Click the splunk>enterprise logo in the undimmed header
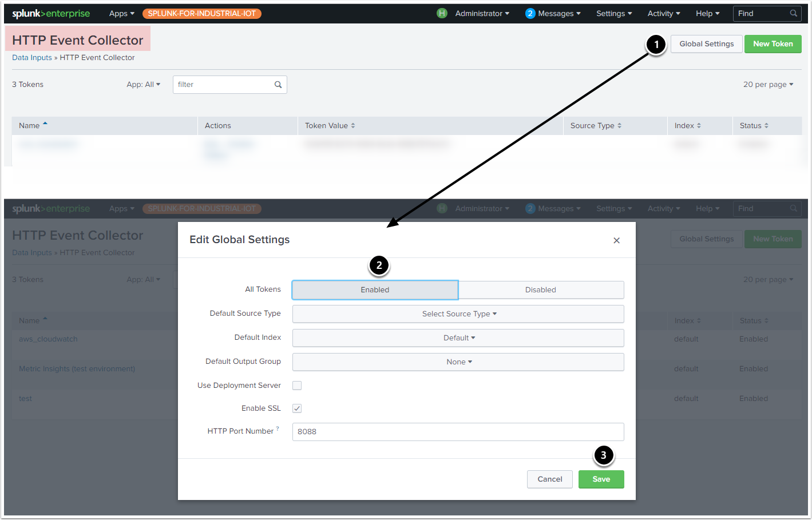Viewport: 812px width, 520px height. (x=51, y=13)
